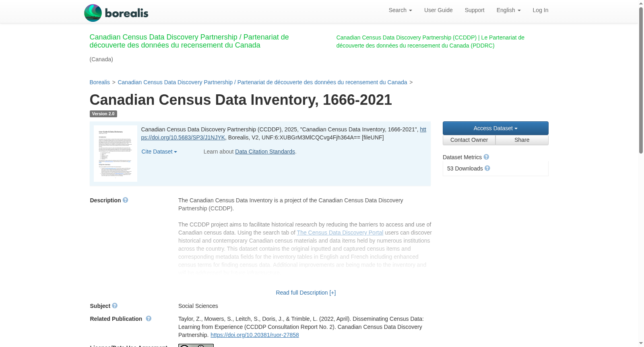The height and width of the screenshot is (347, 644).
Task: Open the dataset DOI link in citation
Action: (183, 137)
